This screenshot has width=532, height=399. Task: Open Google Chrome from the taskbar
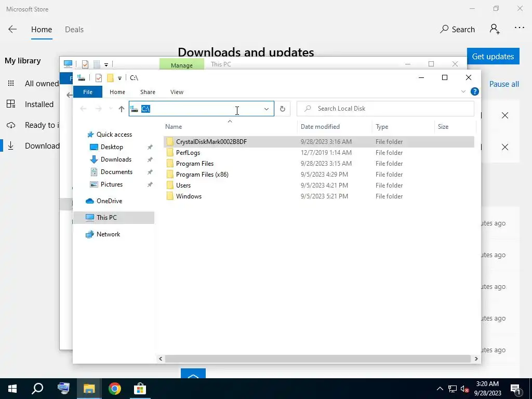pyautogui.click(x=115, y=389)
